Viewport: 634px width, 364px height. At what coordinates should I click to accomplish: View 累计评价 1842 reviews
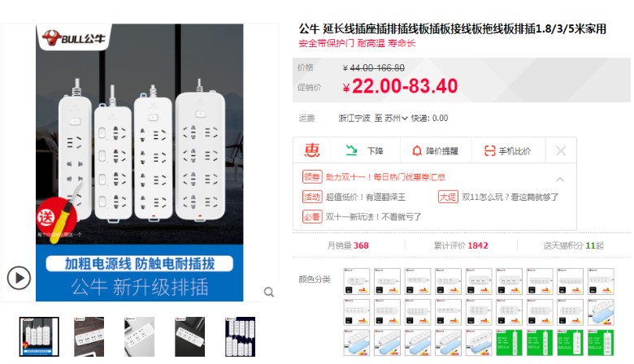(461, 245)
